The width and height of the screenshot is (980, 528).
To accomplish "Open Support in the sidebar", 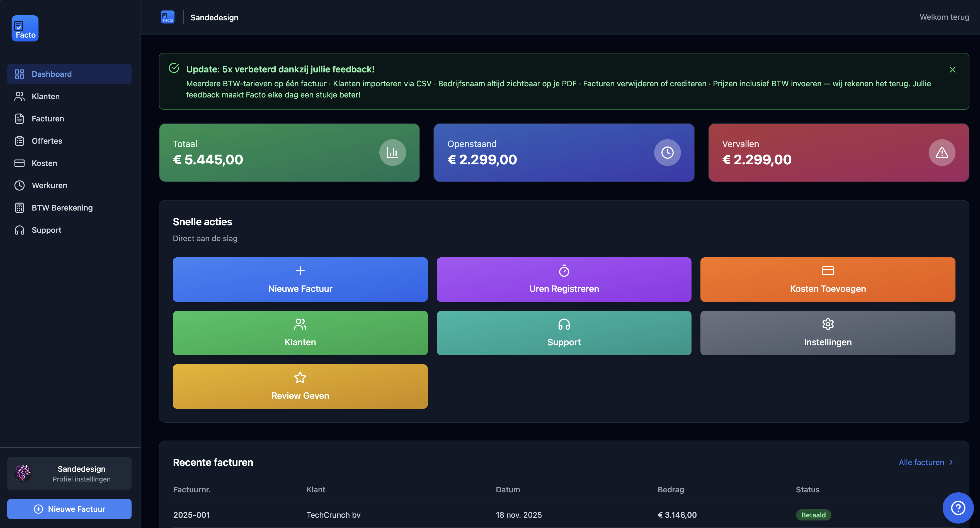I will click(69, 230).
